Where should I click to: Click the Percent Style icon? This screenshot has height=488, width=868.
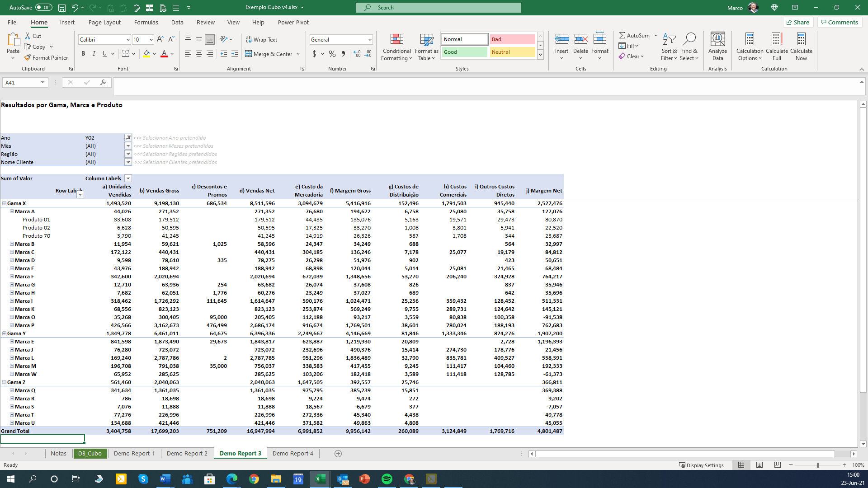coord(332,54)
